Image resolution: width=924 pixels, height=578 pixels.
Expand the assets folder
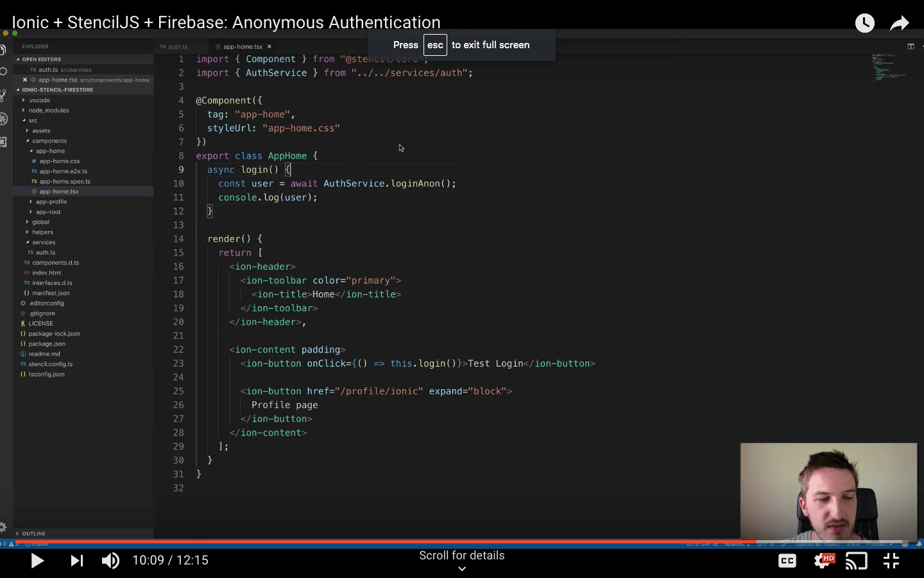pyautogui.click(x=41, y=130)
